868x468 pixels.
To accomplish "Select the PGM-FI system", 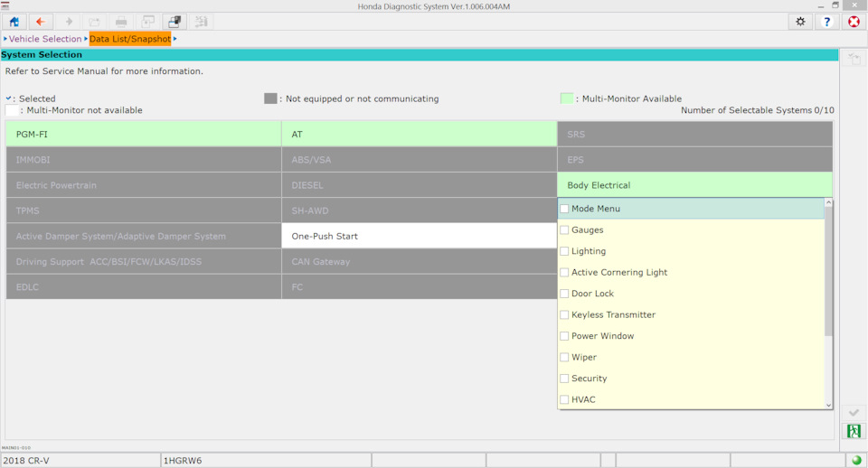I will [144, 135].
